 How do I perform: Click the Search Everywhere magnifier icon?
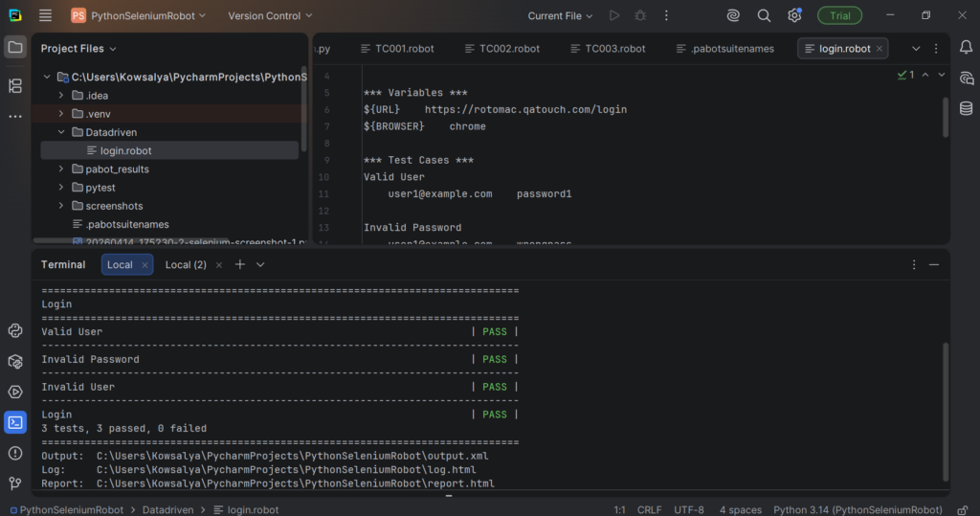click(764, 16)
